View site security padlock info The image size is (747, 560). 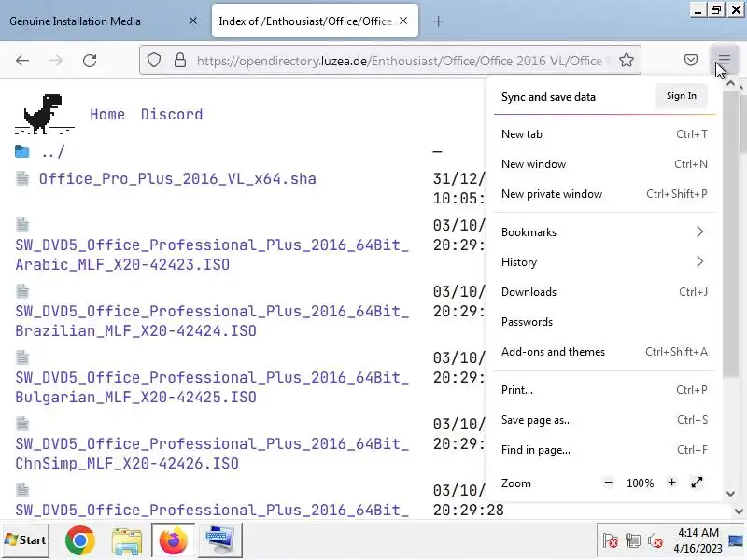pos(179,61)
